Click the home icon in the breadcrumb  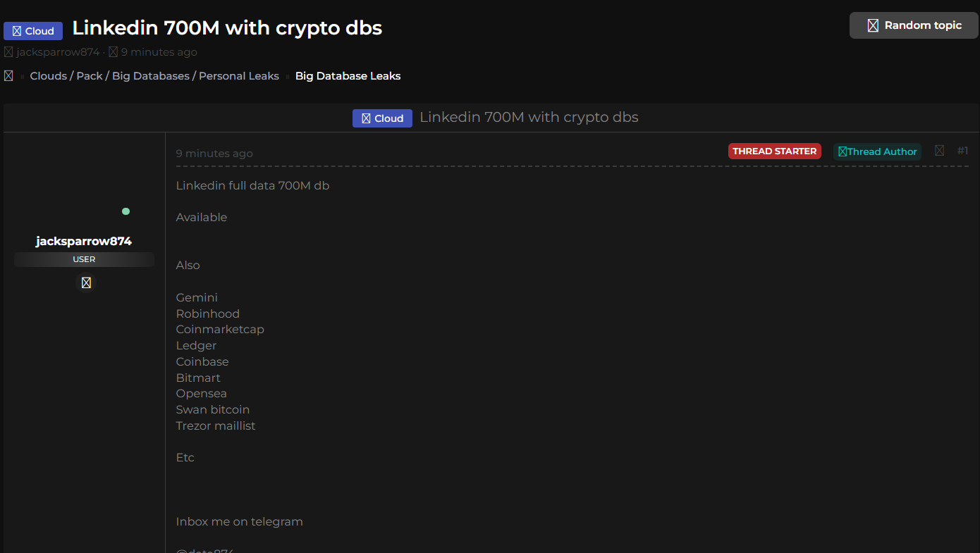8,76
